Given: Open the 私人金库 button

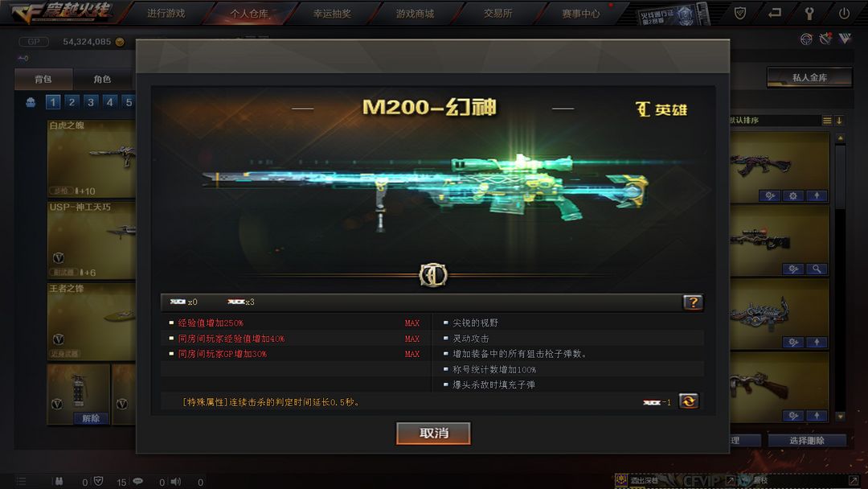Looking at the screenshot, I should (809, 77).
